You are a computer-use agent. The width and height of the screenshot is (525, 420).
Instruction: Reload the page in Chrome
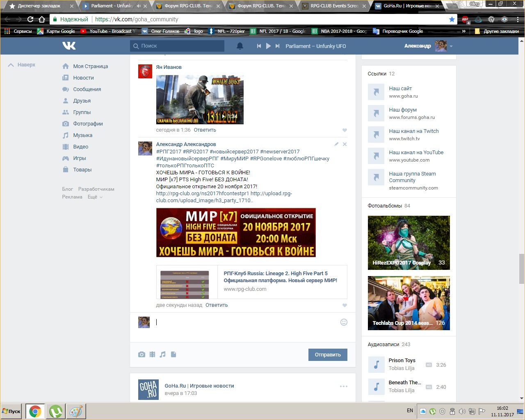pos(30,19)
